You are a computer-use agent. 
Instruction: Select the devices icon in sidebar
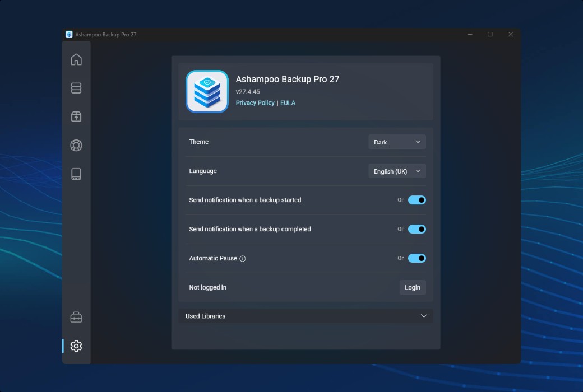tap(76, 174)
